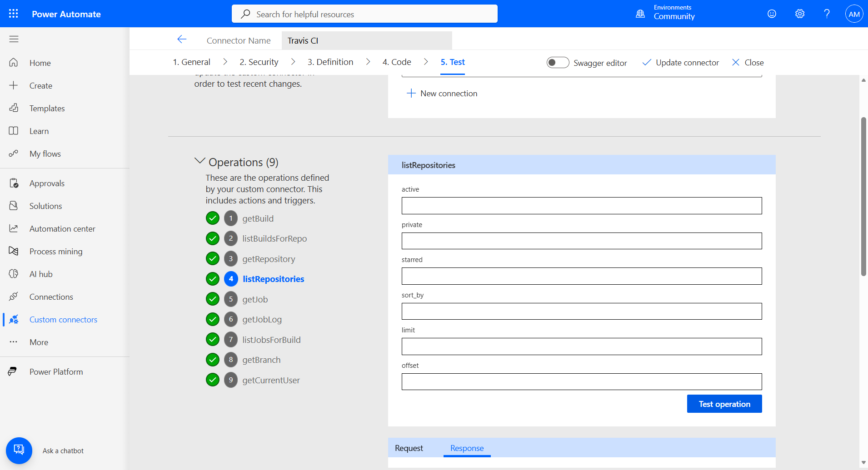Collapse the left navigation hamburger menu
This screenshot has height=470, width=868.
click(x=14, y=39)
